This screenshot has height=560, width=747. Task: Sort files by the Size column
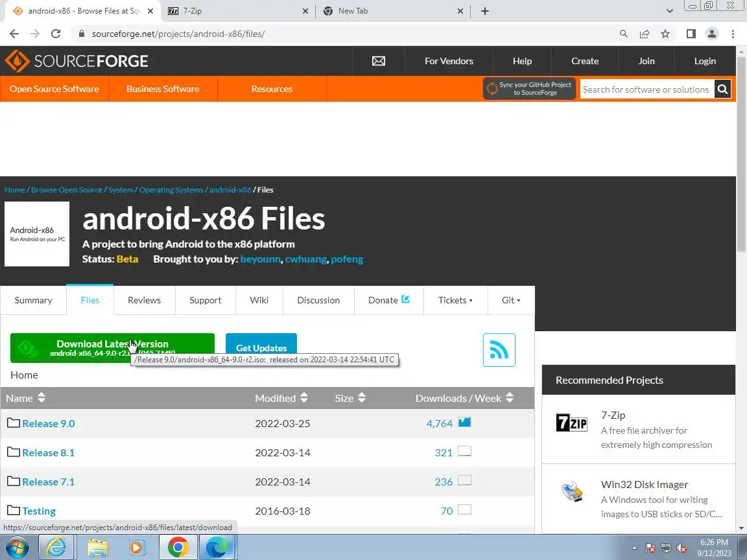(350, 398)
